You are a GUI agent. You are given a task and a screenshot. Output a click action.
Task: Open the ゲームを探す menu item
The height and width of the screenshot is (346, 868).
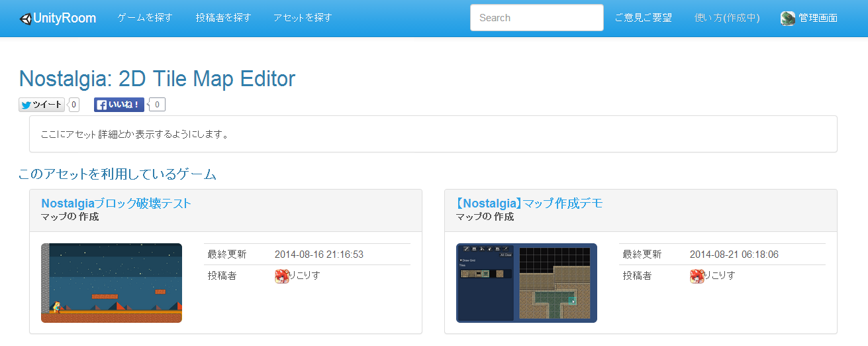coord(145,18)
